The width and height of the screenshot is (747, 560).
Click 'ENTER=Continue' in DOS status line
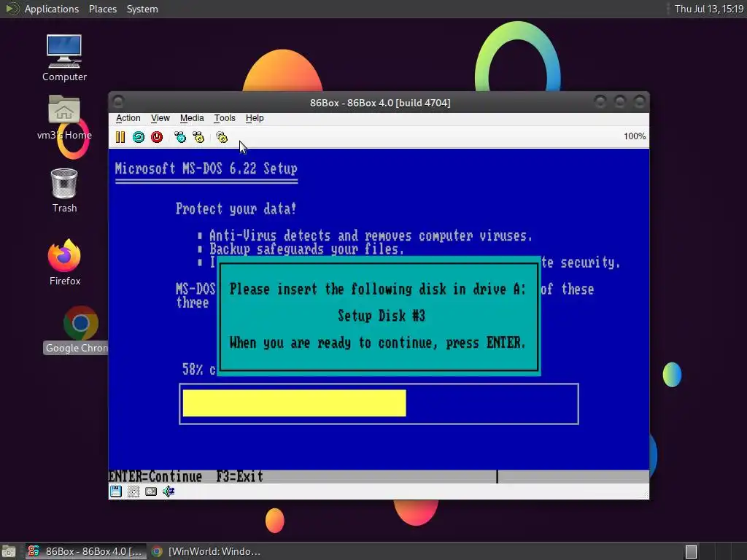pos(155,476)
